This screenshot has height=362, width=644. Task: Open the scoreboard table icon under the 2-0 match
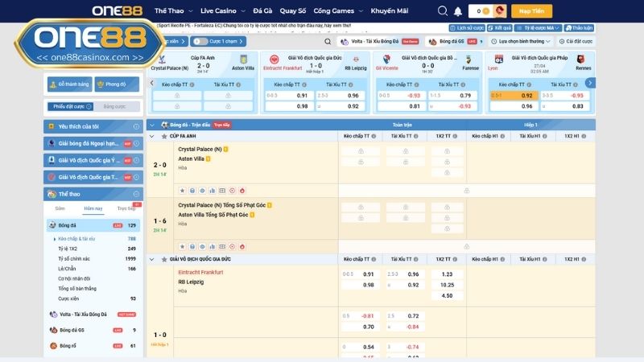click(222, 191)
